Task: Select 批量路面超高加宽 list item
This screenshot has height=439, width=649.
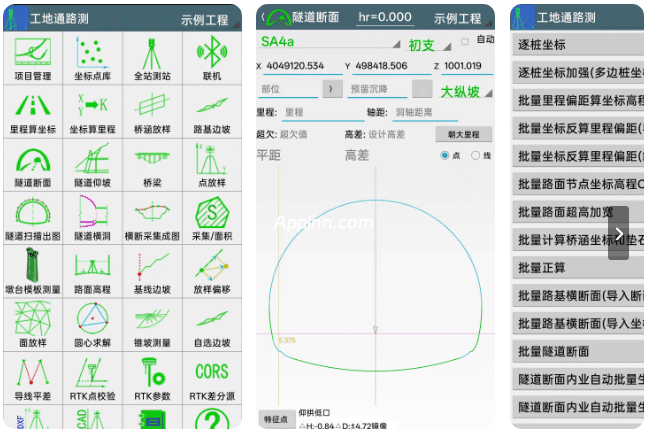Action: pyautogui.click(x=578, y=212)
